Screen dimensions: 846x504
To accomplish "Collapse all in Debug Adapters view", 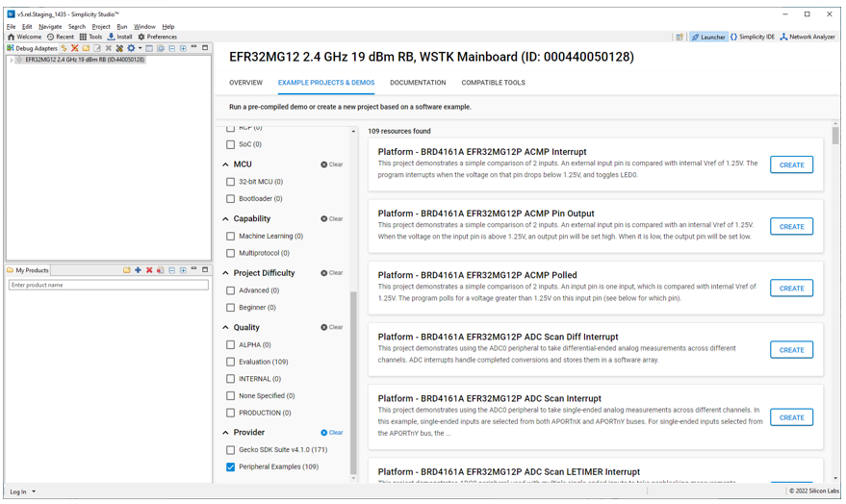I will point(172,48).
